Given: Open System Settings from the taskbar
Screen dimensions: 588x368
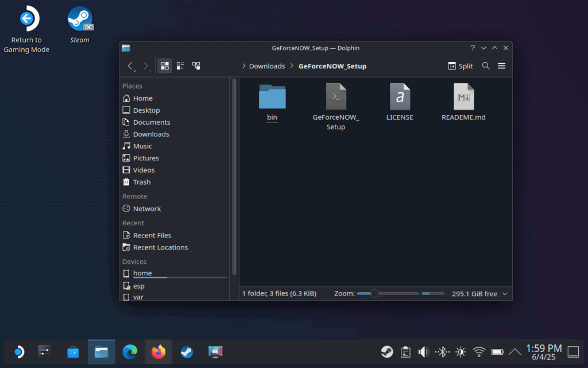Looking at the screenshot, I should point(45,352).
